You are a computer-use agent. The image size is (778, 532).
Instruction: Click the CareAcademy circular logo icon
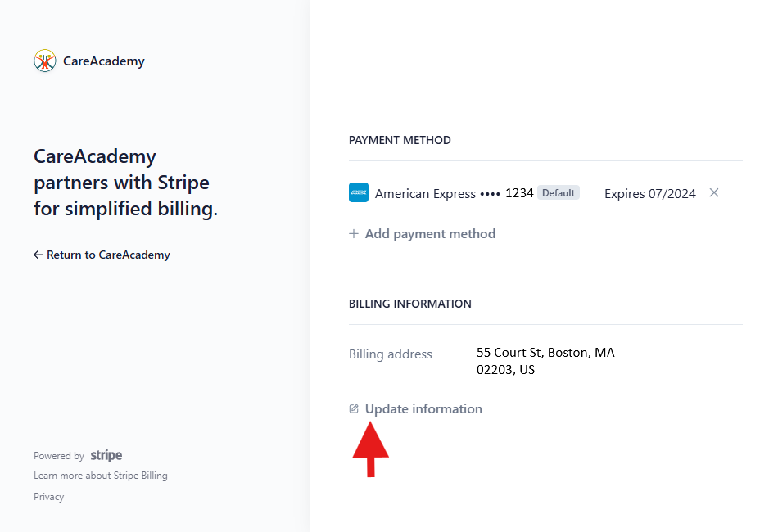click(45, 61)
